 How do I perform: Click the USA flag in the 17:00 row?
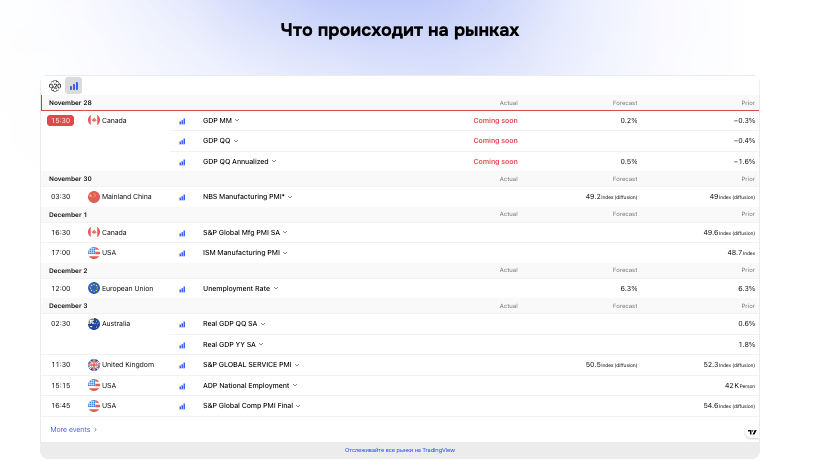pos(93,253)
